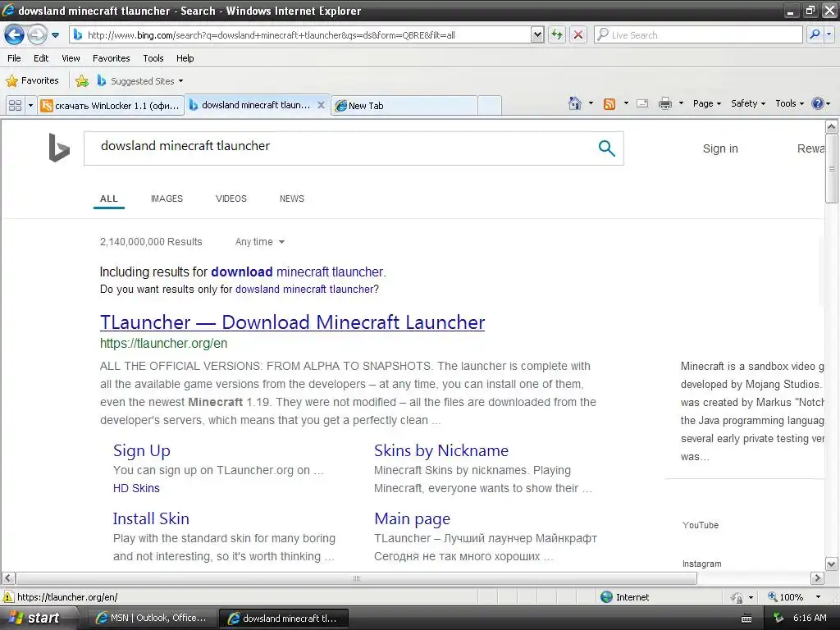Select the NEWS results tab
Image resolution: width=840 pixels, height=630 pixels.
click(x=292, y=199)
